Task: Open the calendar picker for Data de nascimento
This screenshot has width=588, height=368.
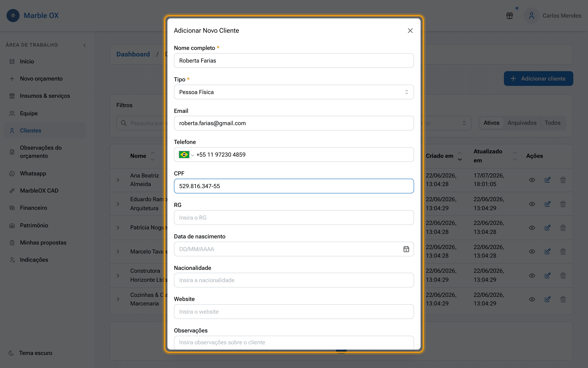Action: coord(406,249)
